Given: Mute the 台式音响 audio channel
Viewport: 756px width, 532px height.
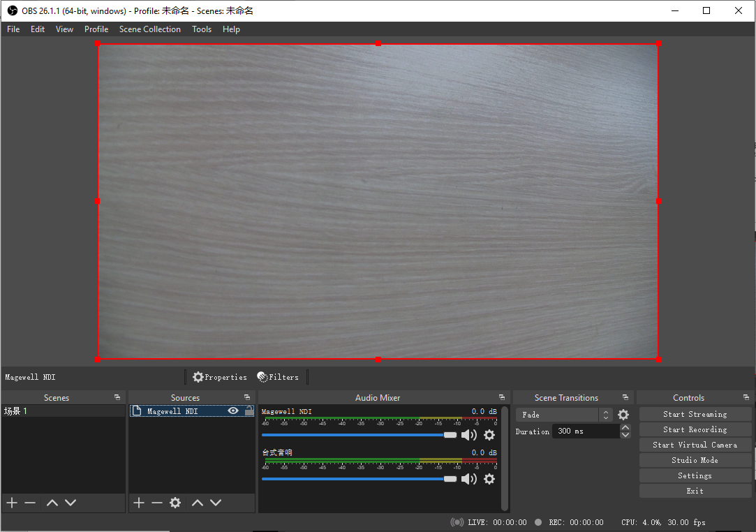Looking at the screenshot, I should point(469,479).
